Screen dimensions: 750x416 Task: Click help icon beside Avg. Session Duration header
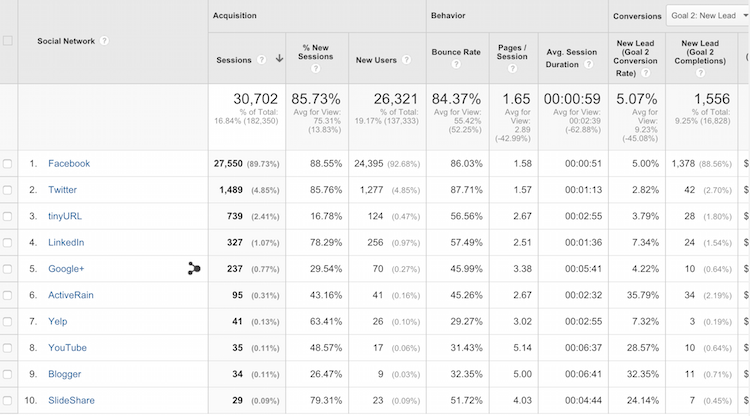(589, 64)
